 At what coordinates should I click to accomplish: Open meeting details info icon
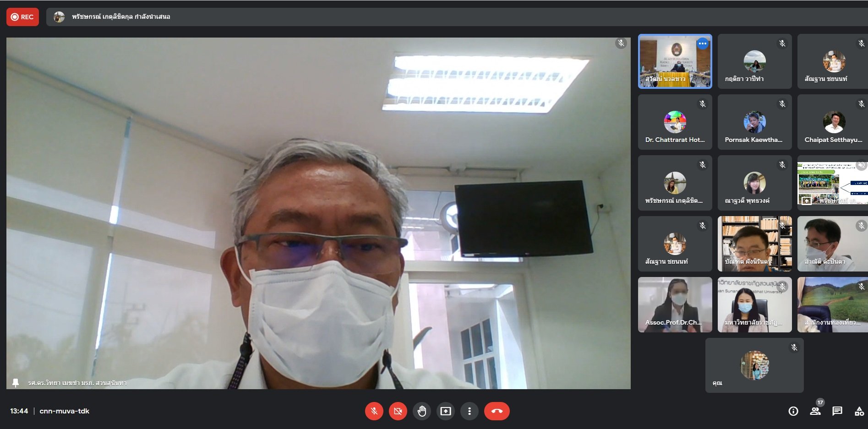[793, 411]
